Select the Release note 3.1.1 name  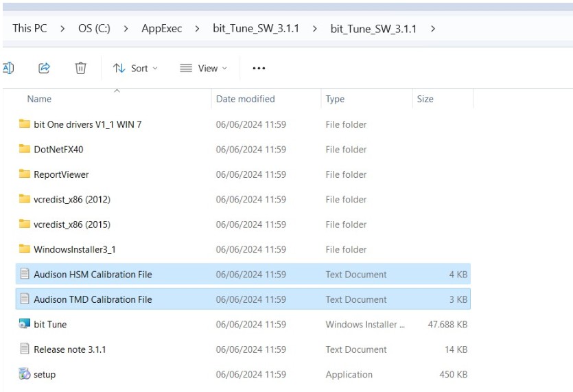tap(70, 349)
